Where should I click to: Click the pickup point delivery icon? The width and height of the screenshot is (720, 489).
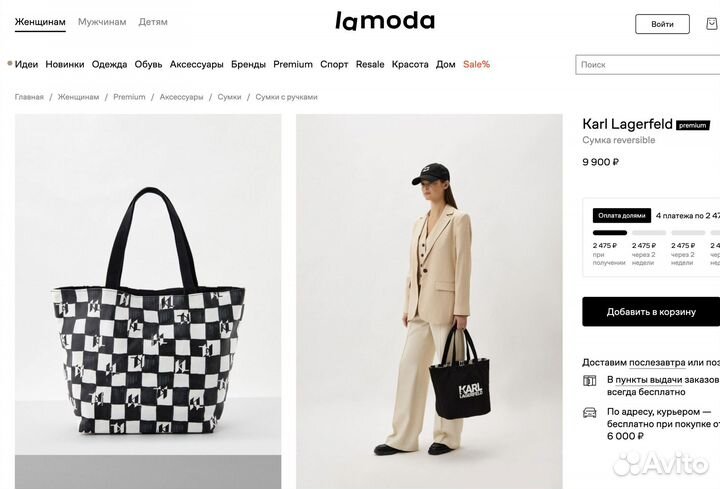[590, 381]
